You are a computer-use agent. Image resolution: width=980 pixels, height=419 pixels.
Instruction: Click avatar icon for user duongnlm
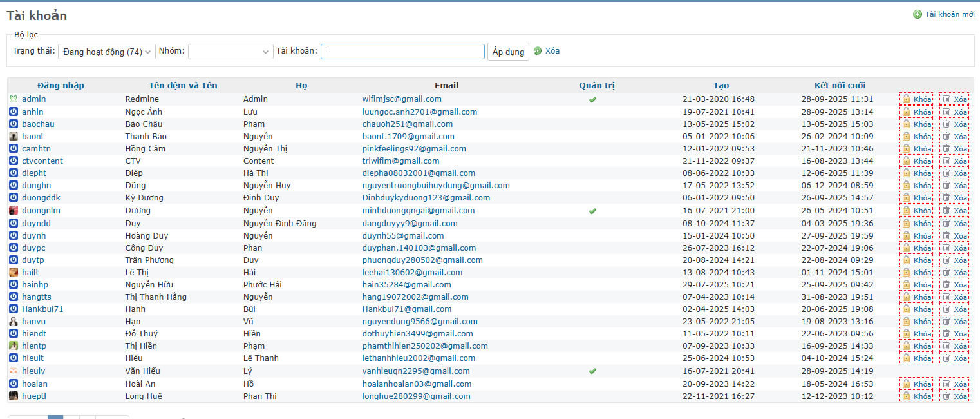pos(14,211)
